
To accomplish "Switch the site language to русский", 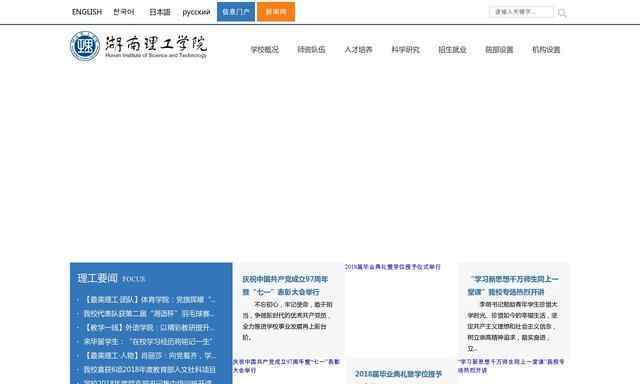I will tap(196, 12).
